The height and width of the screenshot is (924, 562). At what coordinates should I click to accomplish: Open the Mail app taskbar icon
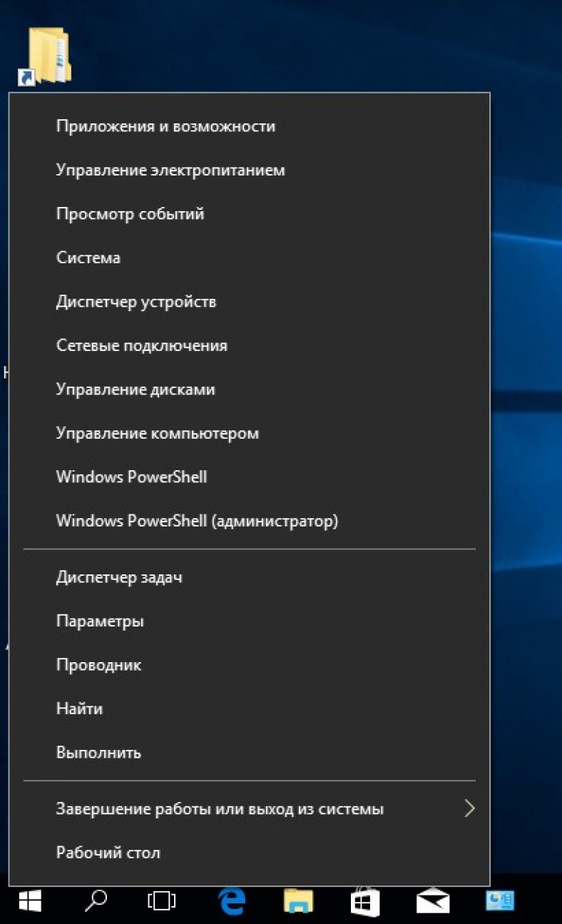433,902
